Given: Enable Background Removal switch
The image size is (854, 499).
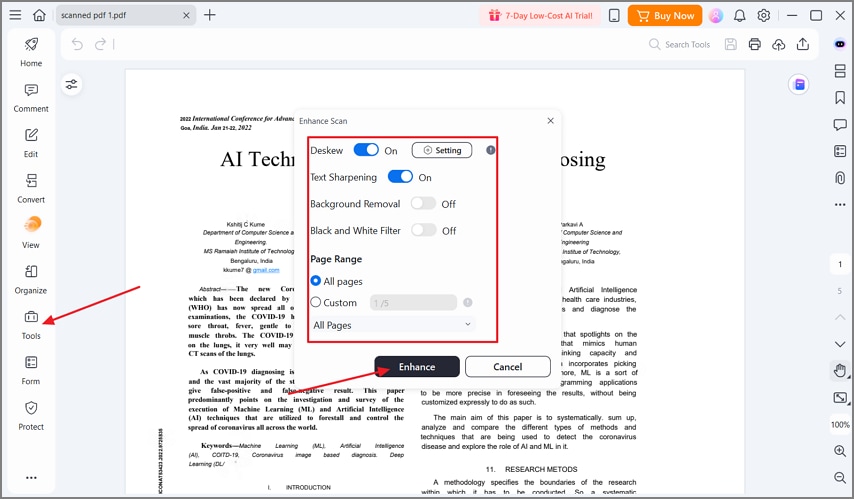Looking at the screenshot, I should coord(423,203).
